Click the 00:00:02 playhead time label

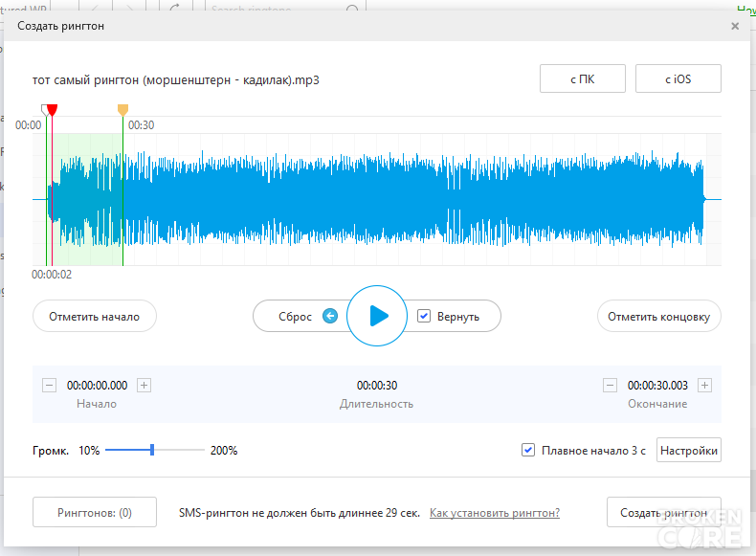click(52, 275)
